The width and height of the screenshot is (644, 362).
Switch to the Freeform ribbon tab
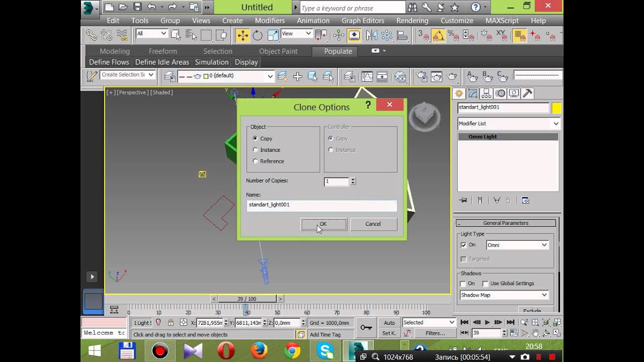(x=163, y=51)
